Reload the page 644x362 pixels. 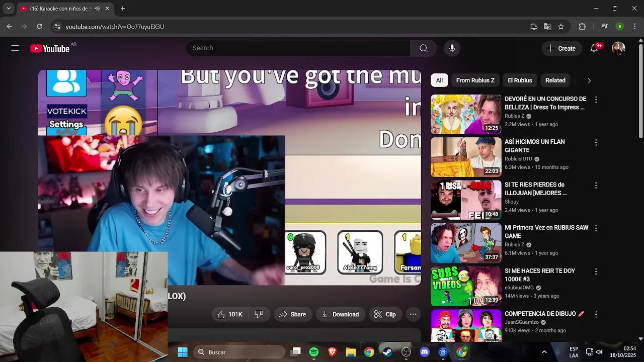click(40, 27)
